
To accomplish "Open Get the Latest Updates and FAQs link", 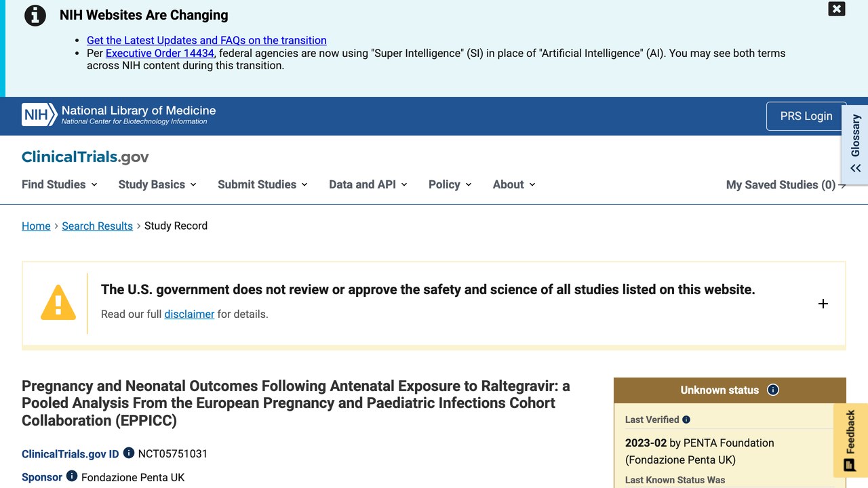I will [207, 40].
